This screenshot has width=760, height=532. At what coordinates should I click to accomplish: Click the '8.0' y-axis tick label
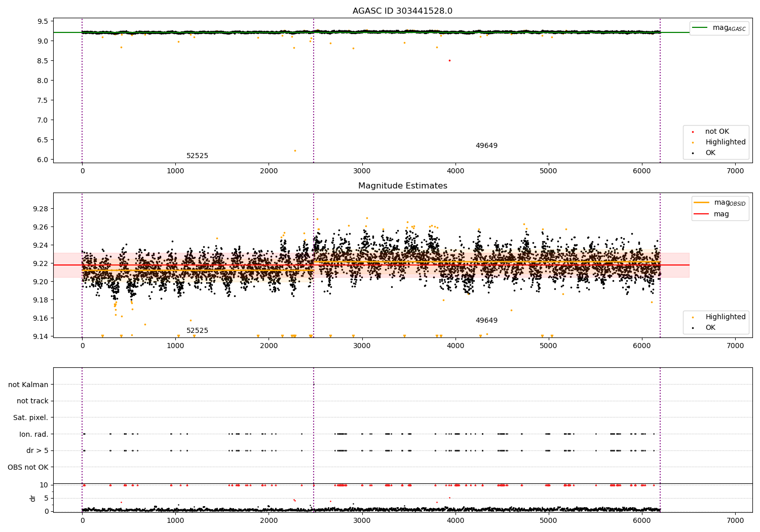43,81
